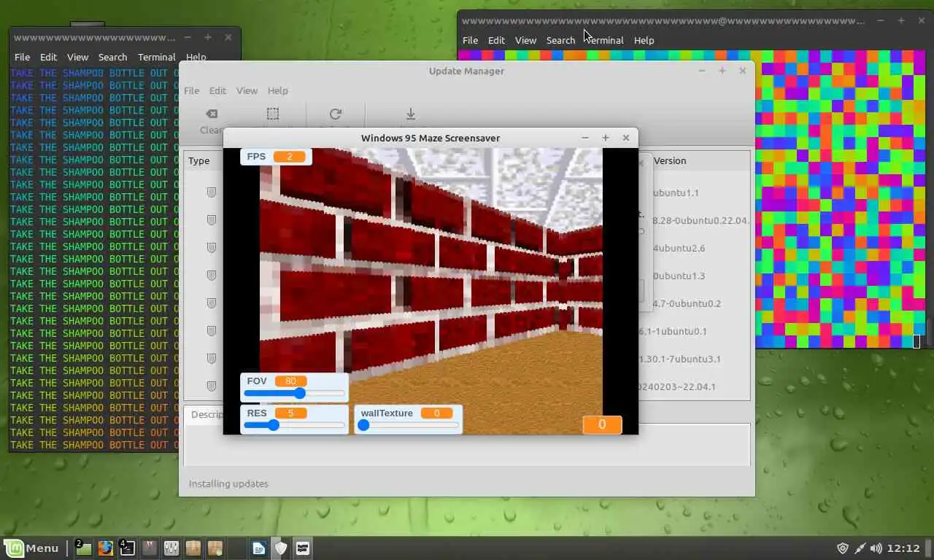The width and height of the screenshot is (934, 560).
Task: Open Edit menu in Update Manager
Action: click(x=217, y=90)
